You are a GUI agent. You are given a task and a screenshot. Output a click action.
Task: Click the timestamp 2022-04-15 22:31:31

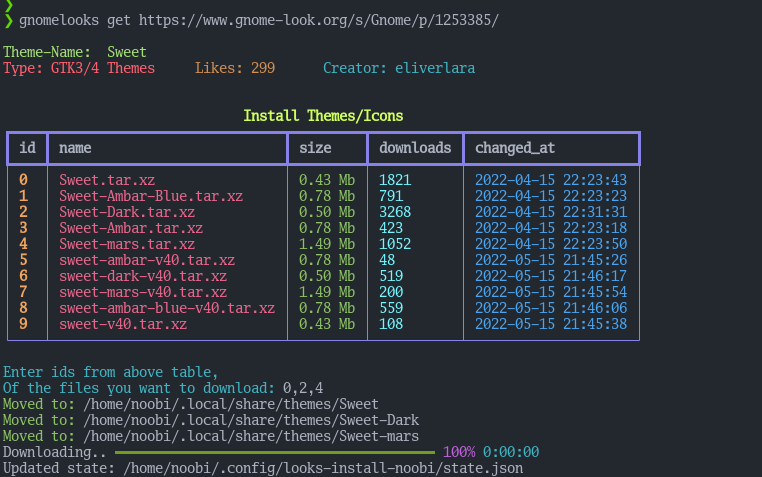coord(551,212)
